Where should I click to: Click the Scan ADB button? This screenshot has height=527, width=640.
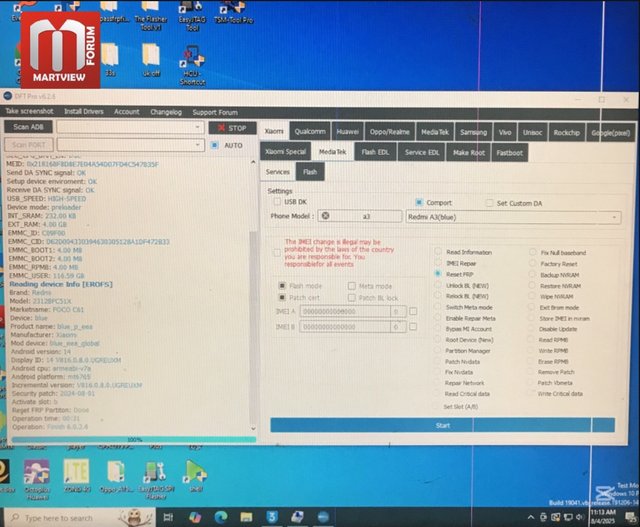(x=28, y=127)
